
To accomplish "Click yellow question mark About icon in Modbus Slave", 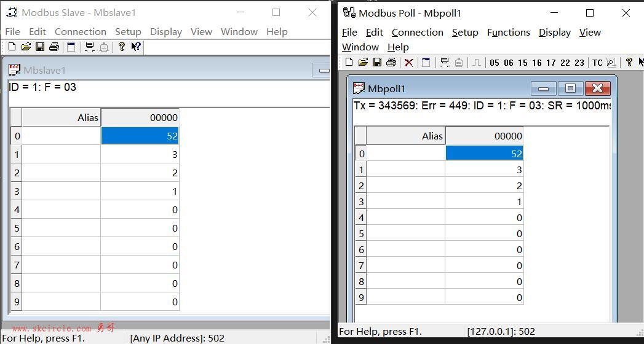I will pyautogui.click(x=121, y=47).
